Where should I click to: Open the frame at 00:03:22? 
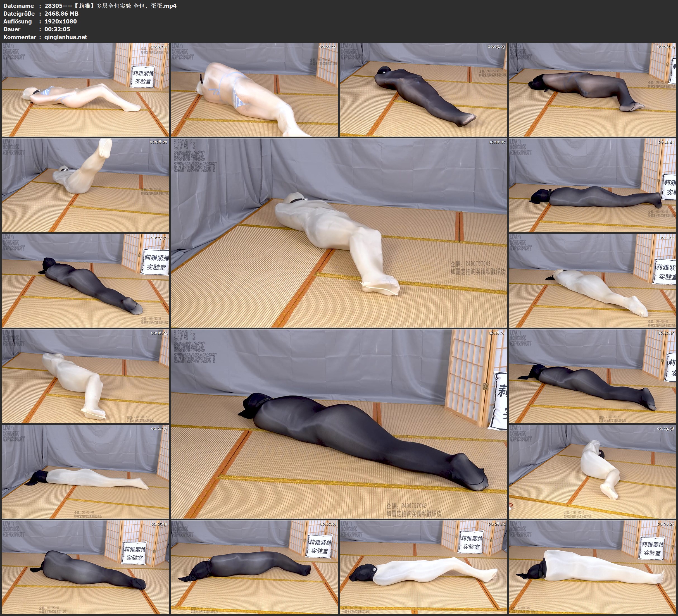coord(254,89)
